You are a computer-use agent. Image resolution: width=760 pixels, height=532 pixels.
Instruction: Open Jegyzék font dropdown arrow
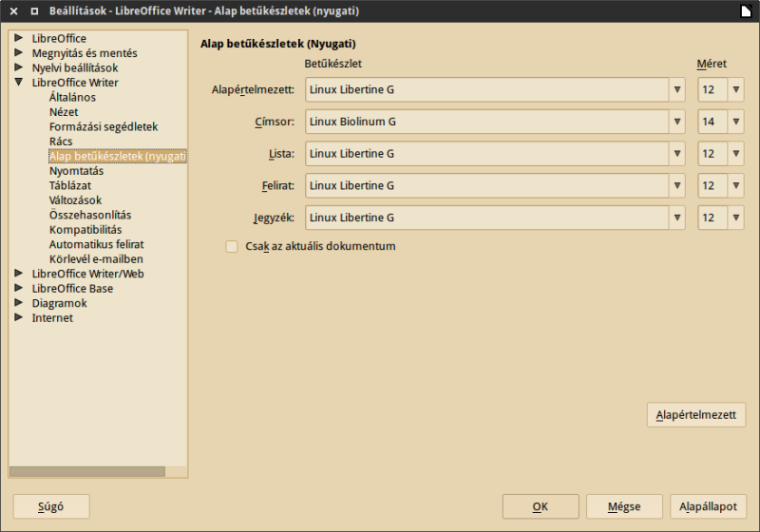tap(677, 218)
